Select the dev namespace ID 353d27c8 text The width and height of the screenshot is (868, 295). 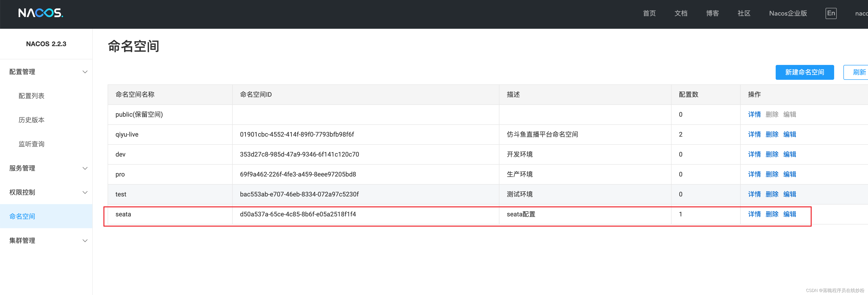point(299,154)
